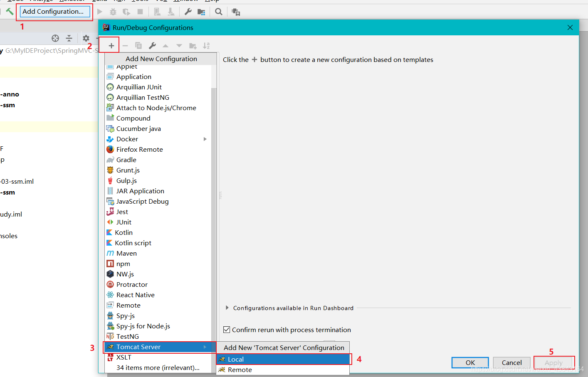This screenshot has height=377, width=588.
Task: Select Compound configuration type
Action: [x=158, y=118]
